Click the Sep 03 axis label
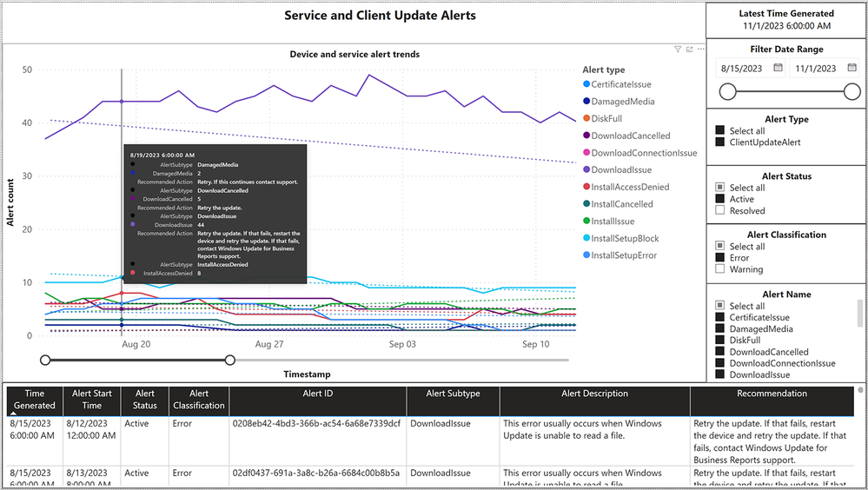This screenshot has width=868, height=490. (x=402, y=344)
